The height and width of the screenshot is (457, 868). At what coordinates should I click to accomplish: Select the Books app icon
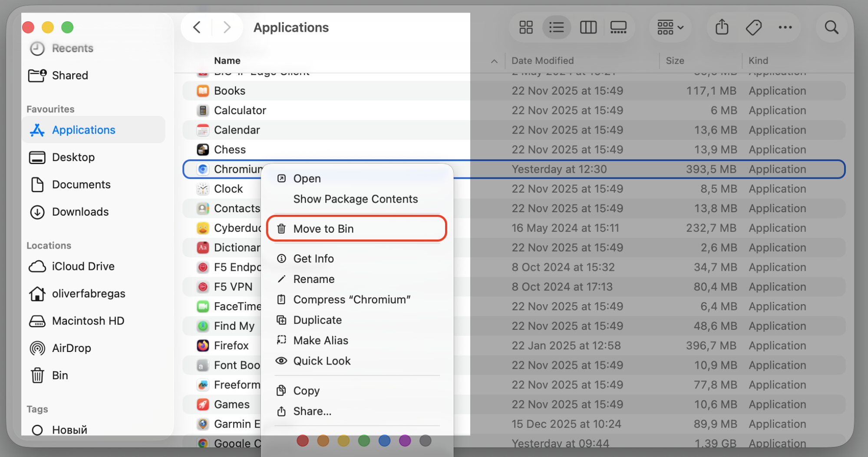203,91
